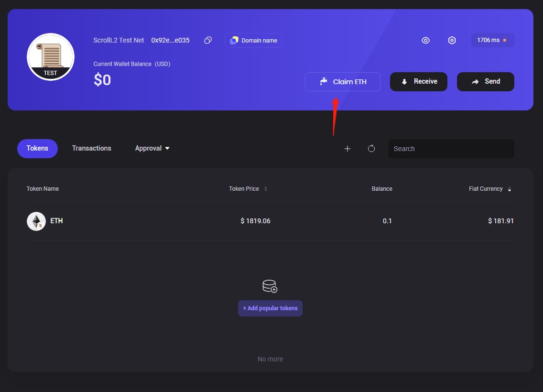Open wallet settings hexagon icon
The image size is (543, 392).
[452, 40]
